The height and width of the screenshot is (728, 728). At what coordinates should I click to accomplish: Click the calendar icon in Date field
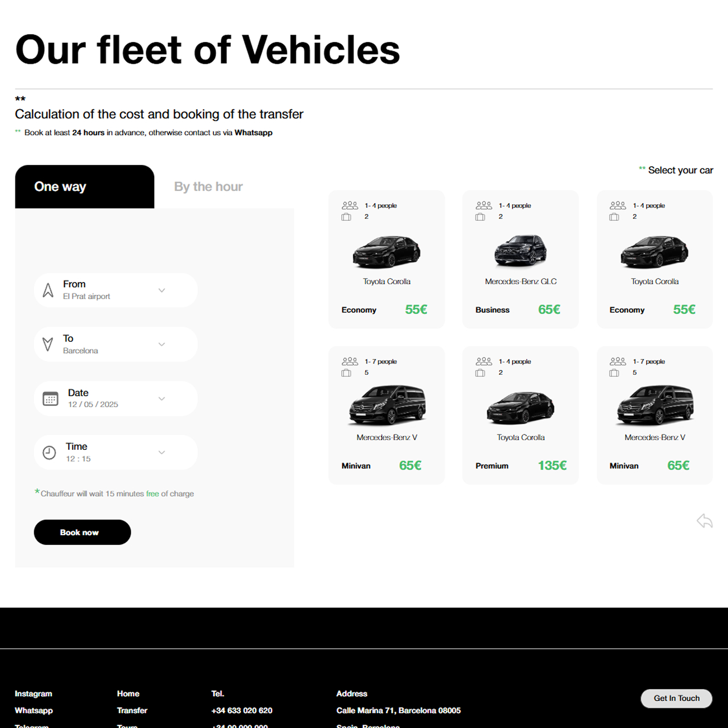pyautogui.click(x=50, y=399)
